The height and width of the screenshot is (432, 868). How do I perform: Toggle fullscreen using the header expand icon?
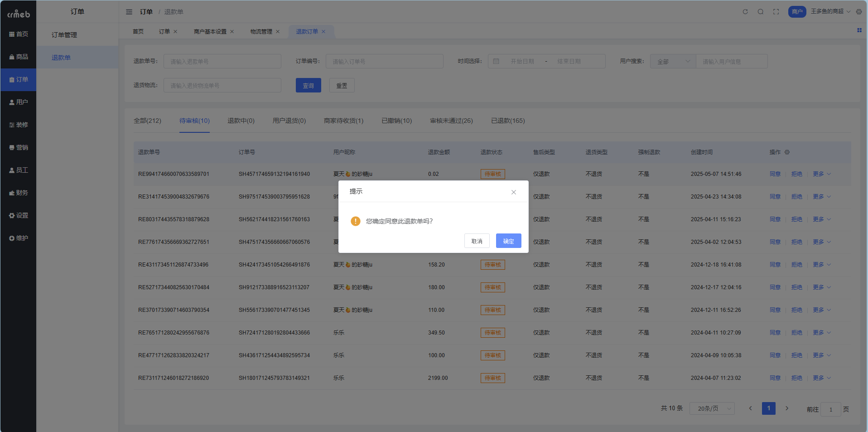pyautogui.click(x=776, y=12)
